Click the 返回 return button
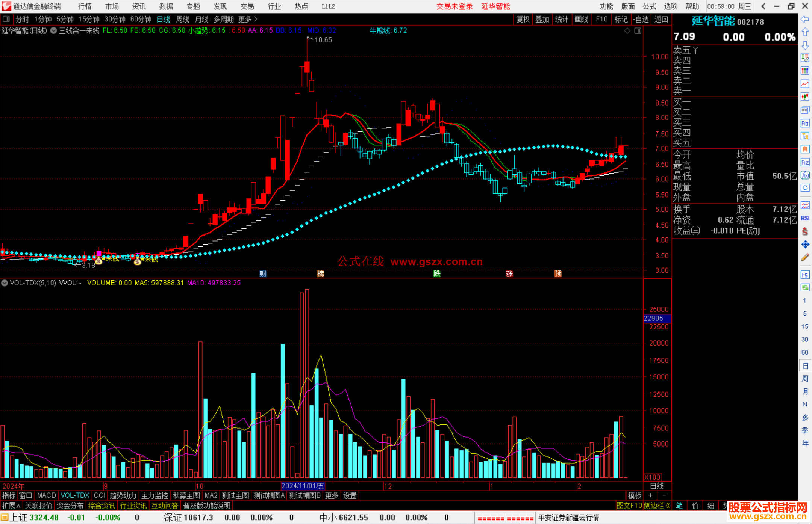The height and width of the screenshot is (524, 812). tap(661, 19)
